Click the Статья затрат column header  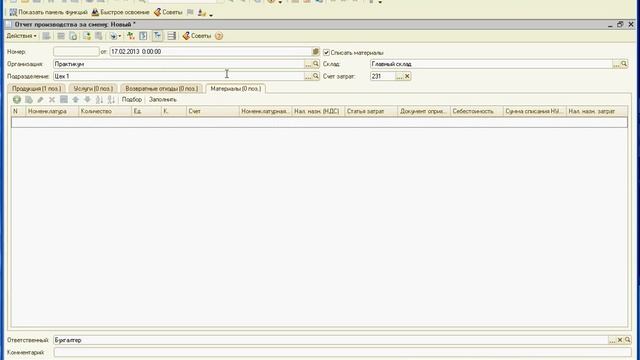[x=371, y=111]
